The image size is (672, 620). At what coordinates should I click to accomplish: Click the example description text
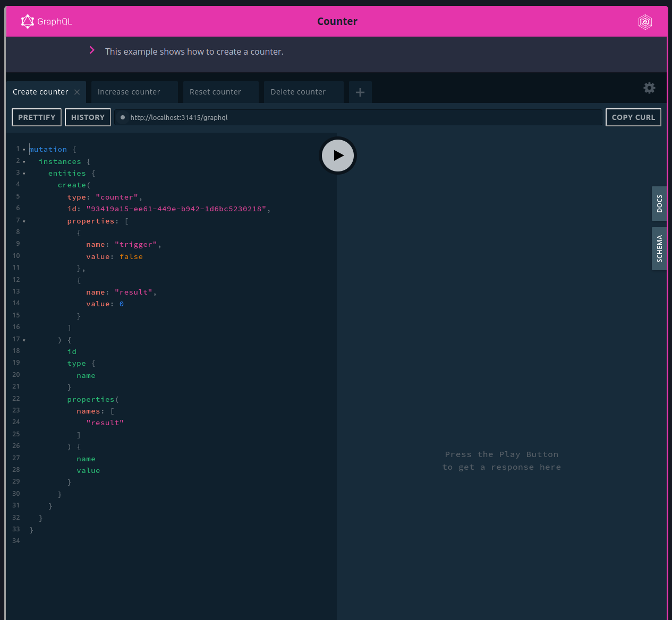[x=194, y=51]
